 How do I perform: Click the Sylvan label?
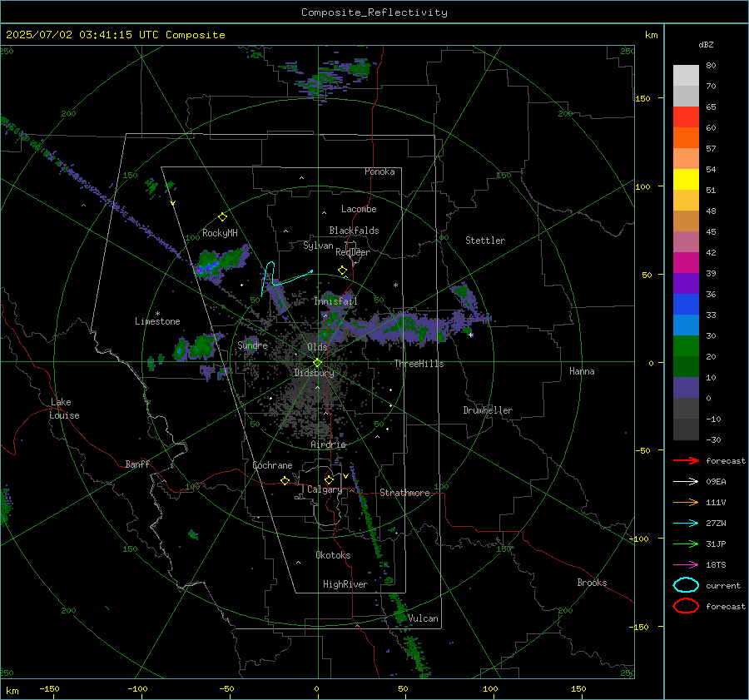[x=318, y=246]
